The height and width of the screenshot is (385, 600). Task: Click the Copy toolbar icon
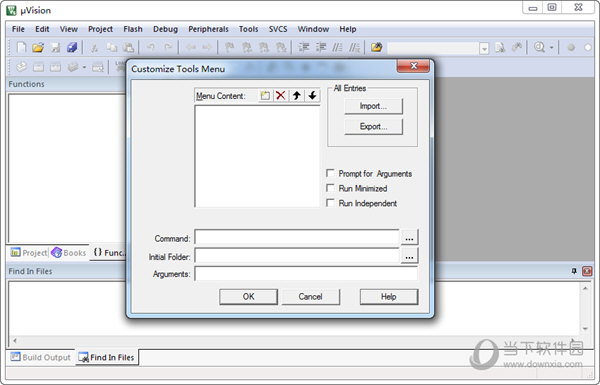click(x=112, y=47)
